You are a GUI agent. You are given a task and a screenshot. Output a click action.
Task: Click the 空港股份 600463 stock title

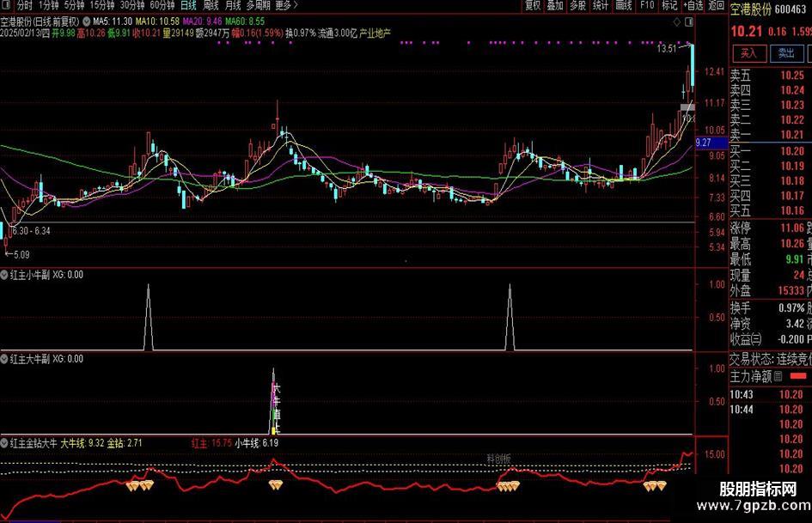(x=768, y=9)
